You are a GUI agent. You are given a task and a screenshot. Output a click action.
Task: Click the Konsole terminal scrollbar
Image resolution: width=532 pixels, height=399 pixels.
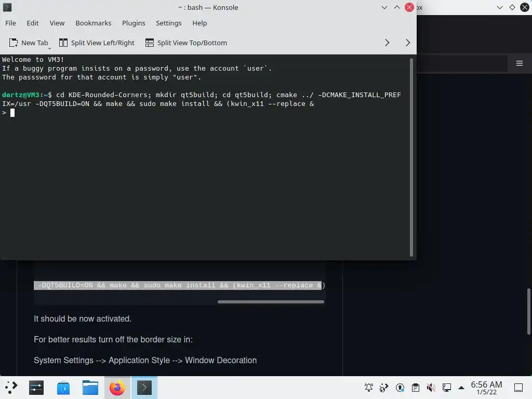pyautogui.click(x=411, y=157)
